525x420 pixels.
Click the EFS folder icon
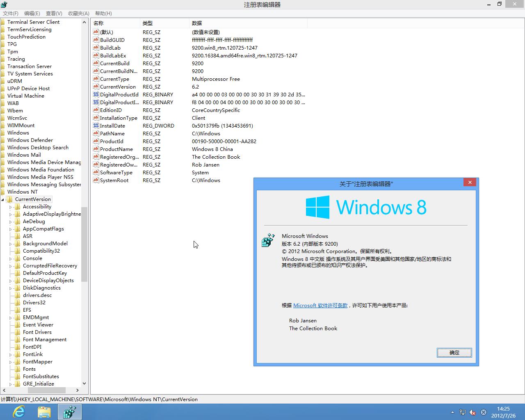pos(18,310)
